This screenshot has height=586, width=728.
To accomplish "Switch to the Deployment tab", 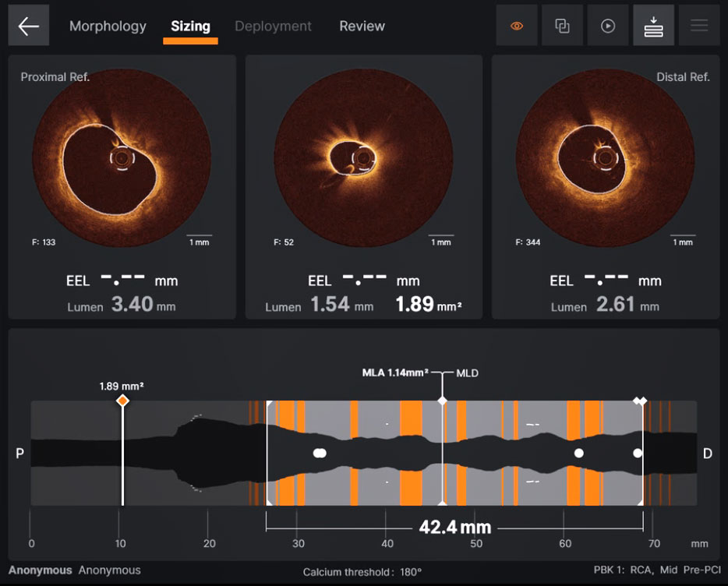I will [273, 26].
